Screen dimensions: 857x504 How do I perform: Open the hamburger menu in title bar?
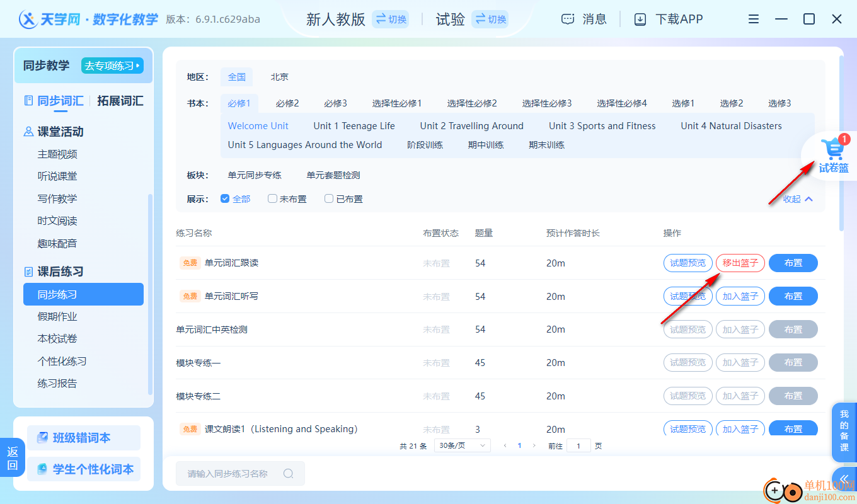pyautogui.click(x=754, y=20)
